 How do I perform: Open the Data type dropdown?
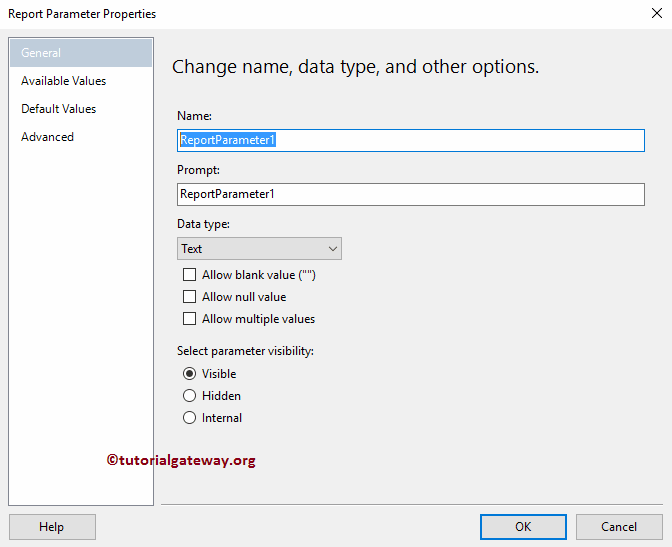coord(258,249)
